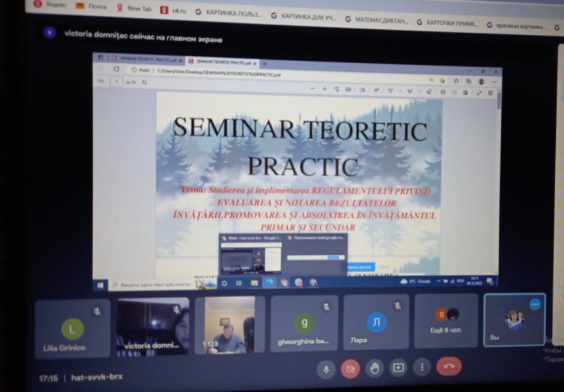Select the Lilia Grinico participant tile
The height and width of the screenshot is (392, 564).
point(73,329)
